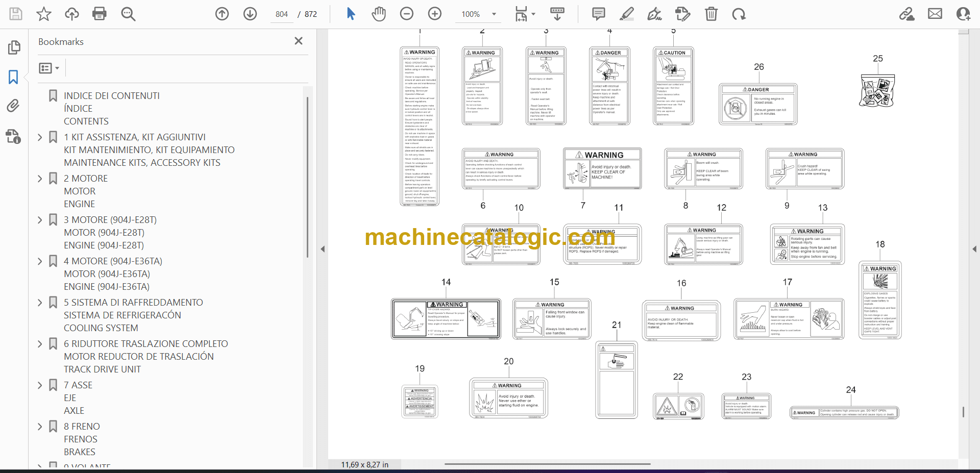This screenshot has height=473, width=980.
Task: Expand the 8 FRENO bookmark
Action: (x=40, y=427)
